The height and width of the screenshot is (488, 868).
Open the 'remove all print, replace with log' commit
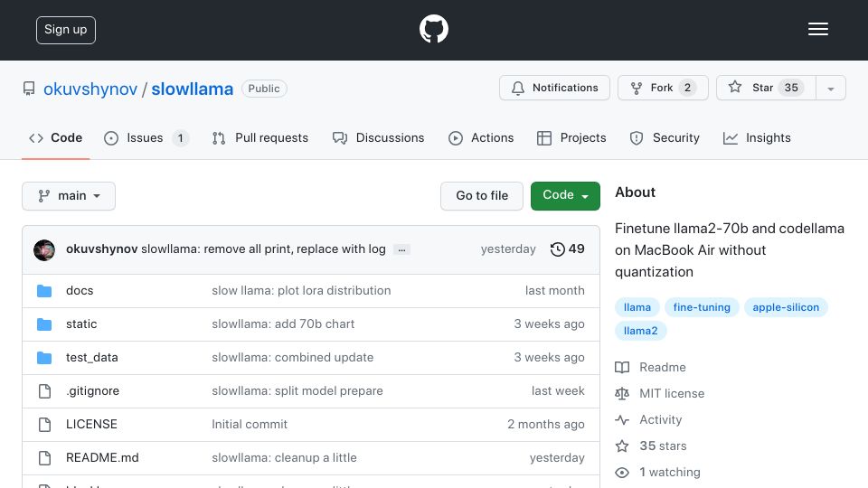[263, 249]
